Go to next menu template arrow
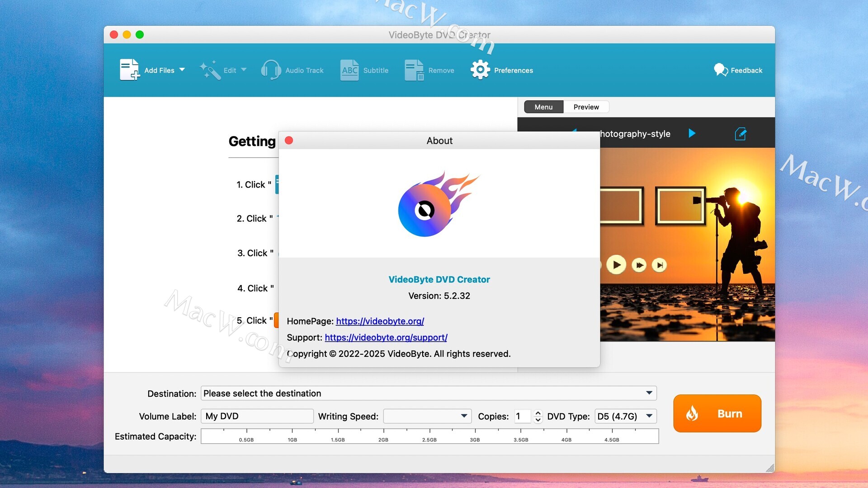This screenshot has height=488, width=868. tap(692, 133)
